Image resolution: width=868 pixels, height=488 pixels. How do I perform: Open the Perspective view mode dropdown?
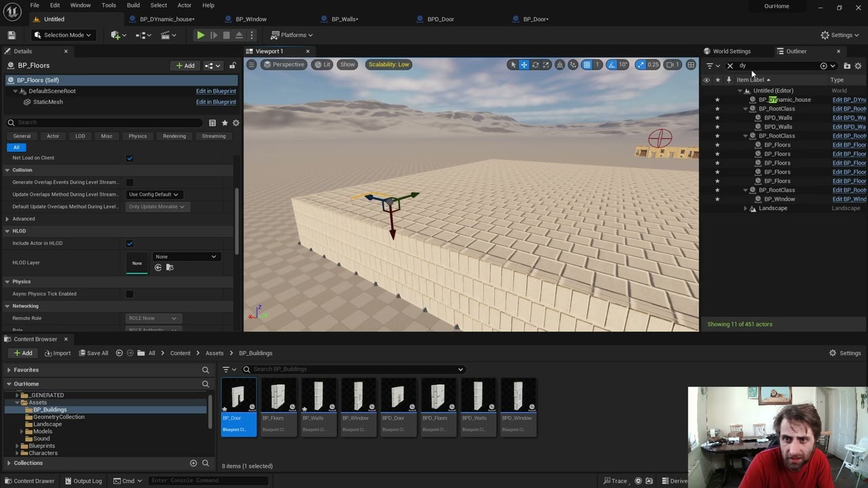(283, 64)
